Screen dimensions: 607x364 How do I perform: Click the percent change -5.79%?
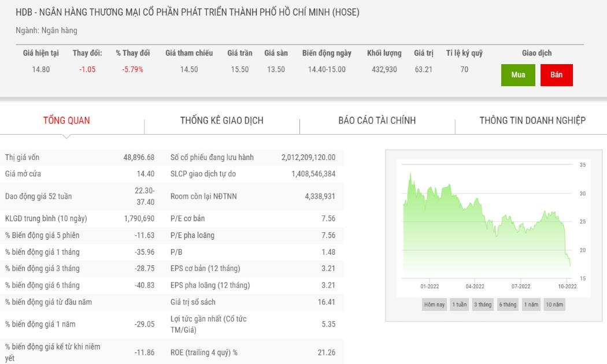(132, 70)
